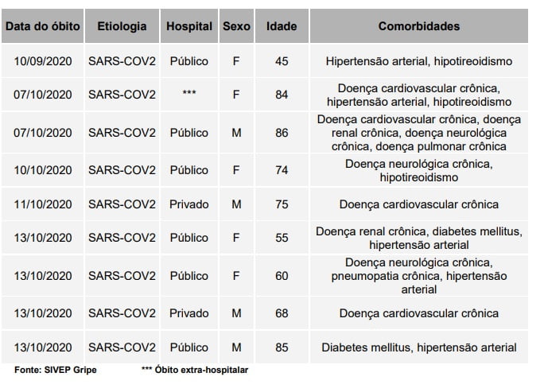548x392 pixels.
Task: Select the "Diabetes mellitus, hipertensão arterial" cell
Action: pyautogui.click(x=419, y=347)
